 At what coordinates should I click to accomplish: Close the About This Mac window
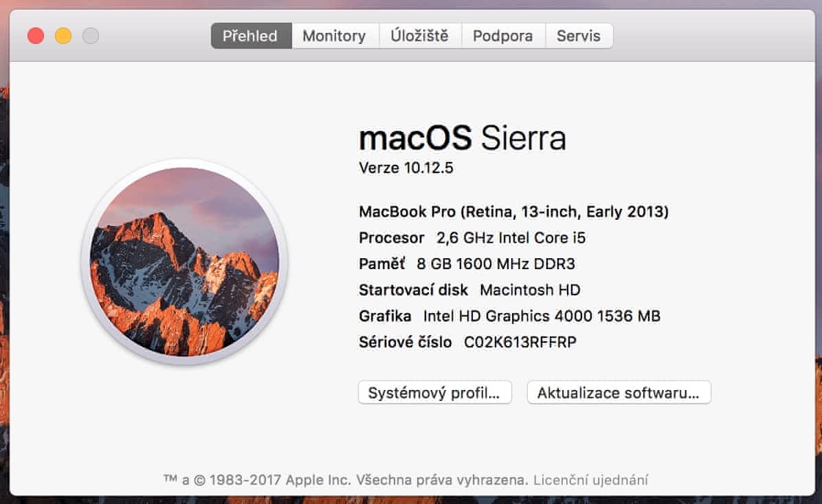(x=36, y=36)
